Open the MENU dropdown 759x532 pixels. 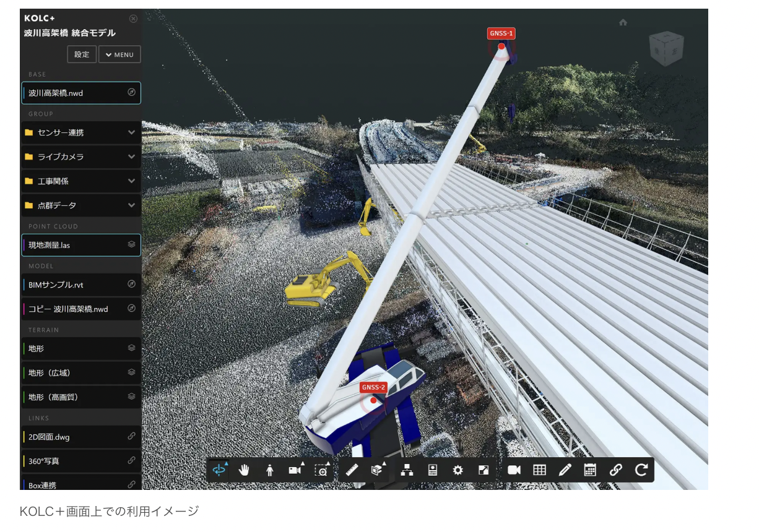coord(119,54)
